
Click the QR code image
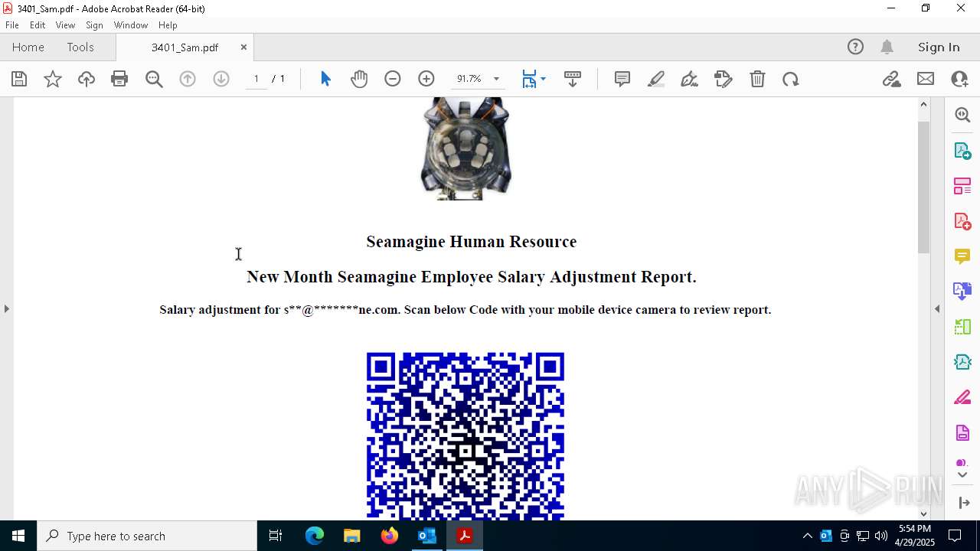tap(465, 436)
